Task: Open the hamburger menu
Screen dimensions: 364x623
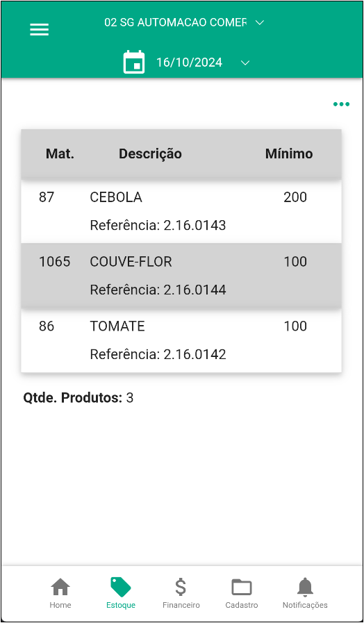Action: tap(40, 29)
